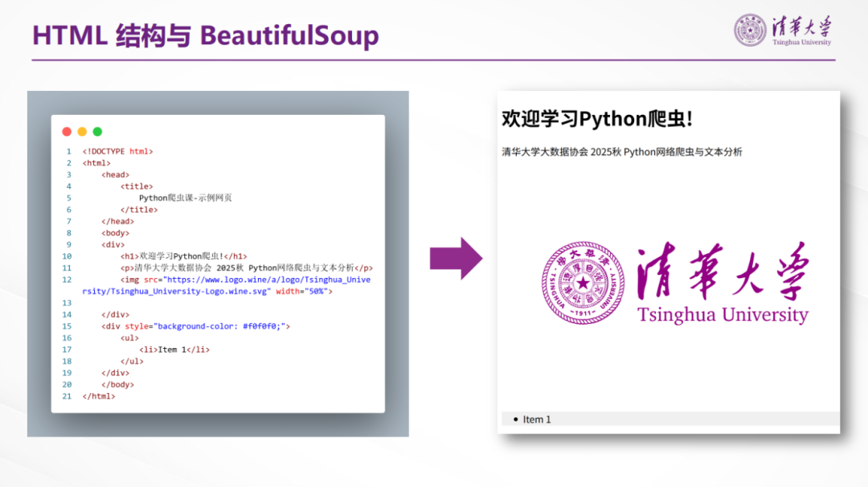Click the '<p>' code line 11
Image resolution: width=868 pixels, height=487 pixels.
click(247, 268)
